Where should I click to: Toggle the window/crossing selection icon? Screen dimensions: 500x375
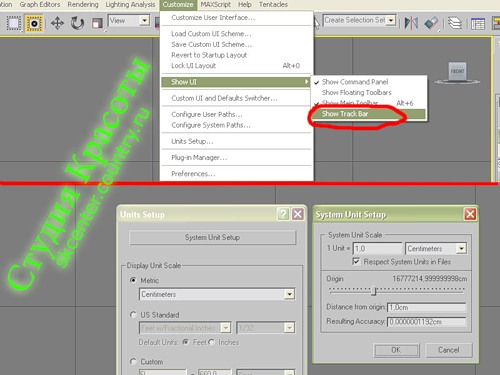click(34, 23)
